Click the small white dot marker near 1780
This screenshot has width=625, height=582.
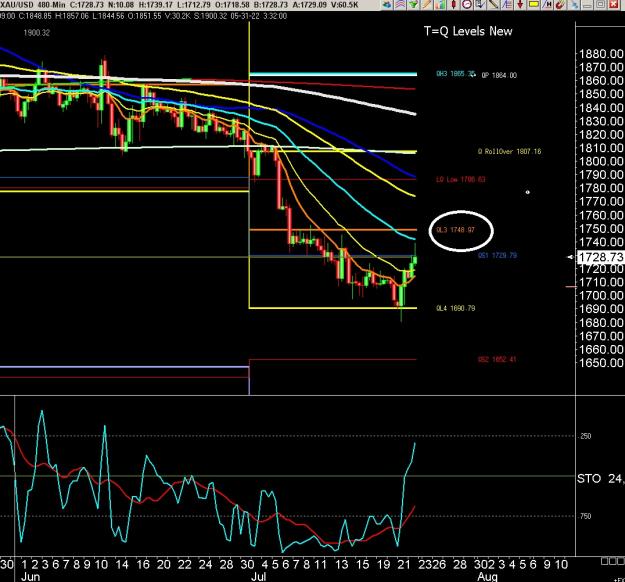point(528,193)
